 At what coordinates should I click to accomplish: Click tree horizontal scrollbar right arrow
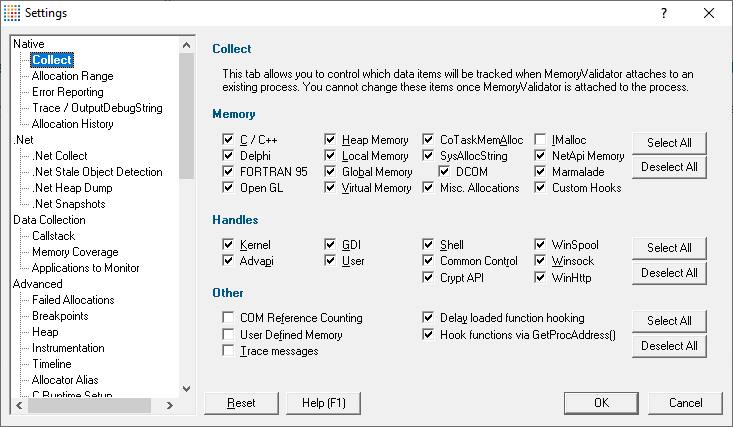[170, 405]
